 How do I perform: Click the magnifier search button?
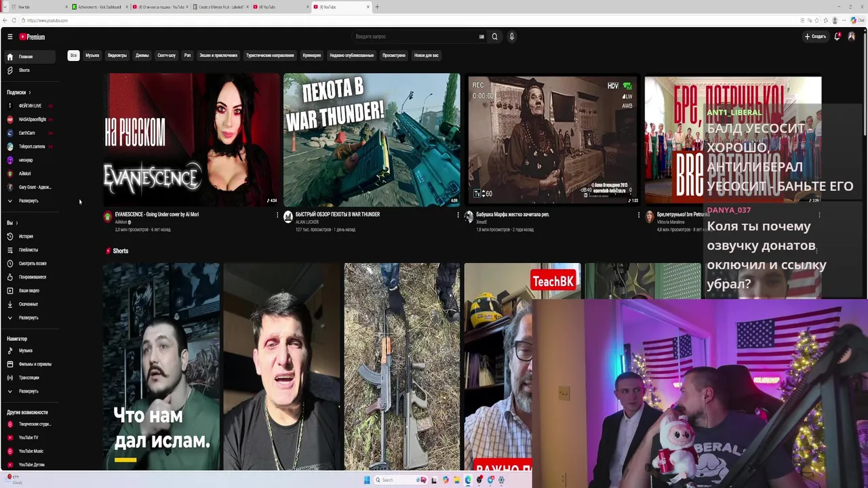coord(494,37)
